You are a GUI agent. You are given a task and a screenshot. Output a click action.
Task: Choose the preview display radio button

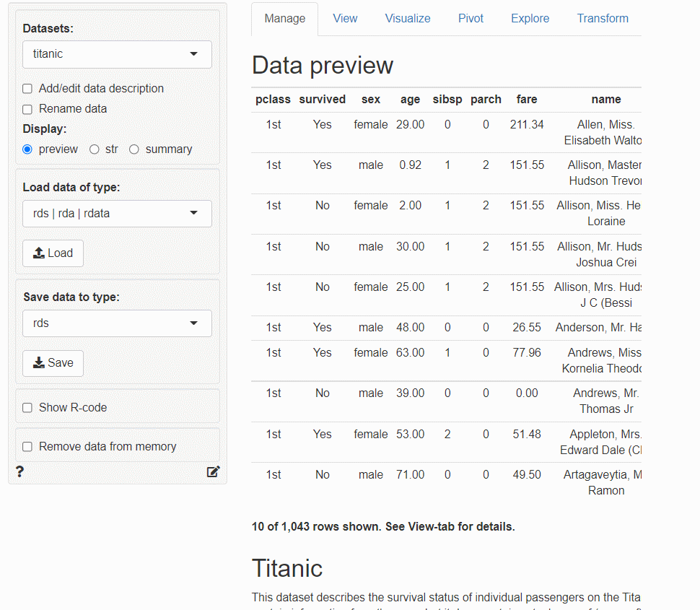27,149
